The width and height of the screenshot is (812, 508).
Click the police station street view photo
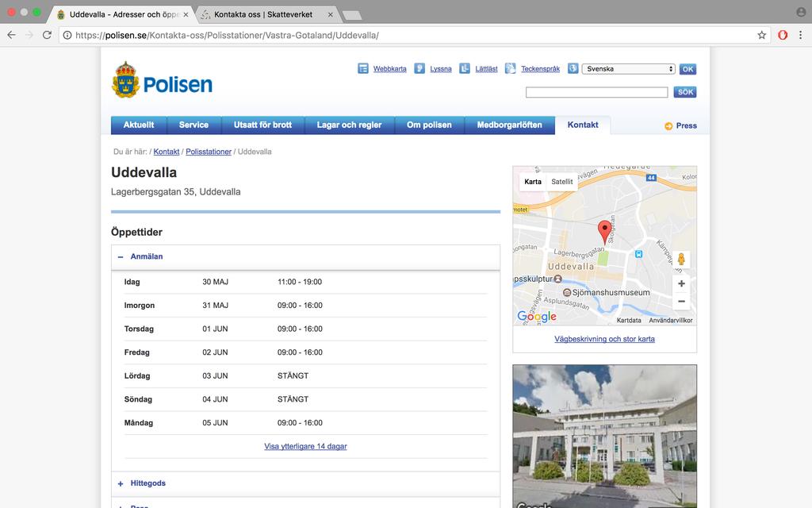604,437
